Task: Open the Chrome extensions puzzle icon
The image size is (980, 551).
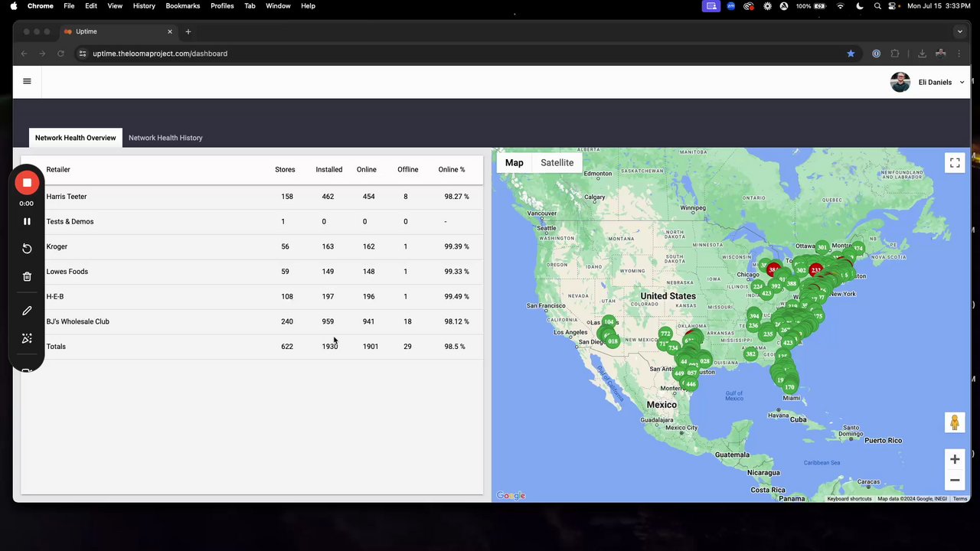Action: coord(895,54)
